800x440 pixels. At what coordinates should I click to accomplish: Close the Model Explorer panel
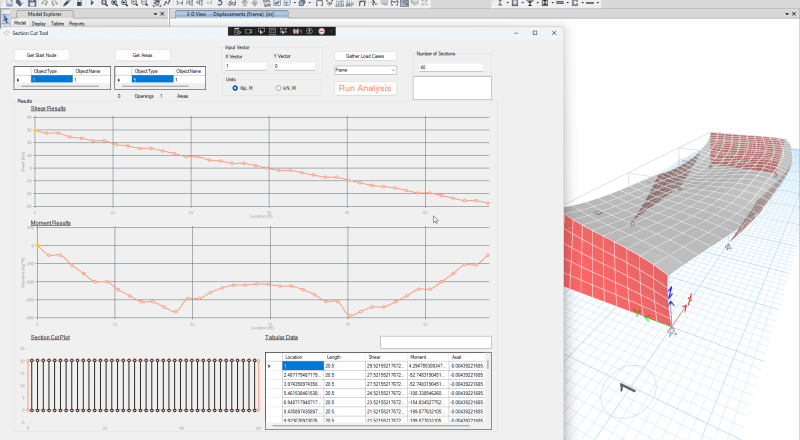[x=163, y=14]
